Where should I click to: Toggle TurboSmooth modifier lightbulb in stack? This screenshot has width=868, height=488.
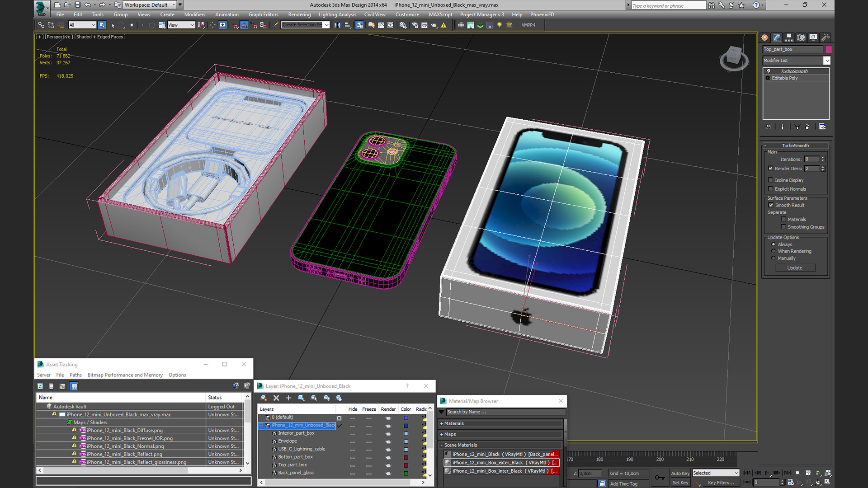click(769, 71)
